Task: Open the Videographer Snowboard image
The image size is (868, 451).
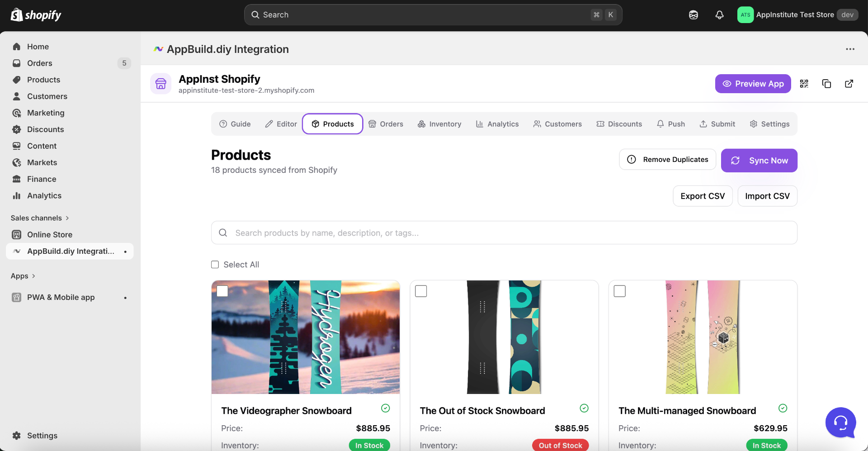Action: coord(306,337)
